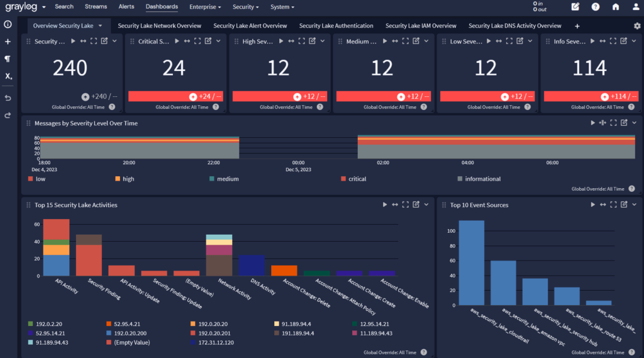Open the description (info) icon in left sidebar
Viewport: 644px width, 358px height.
8,25
